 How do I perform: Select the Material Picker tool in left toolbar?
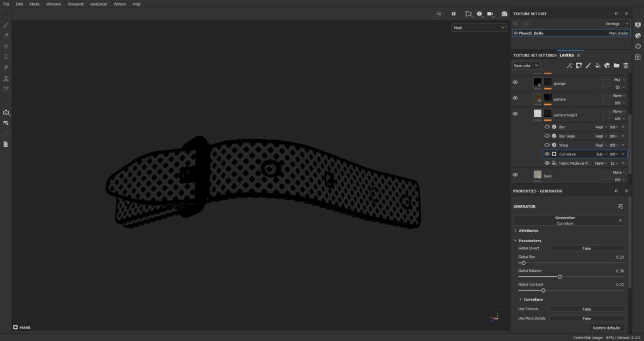6,89
